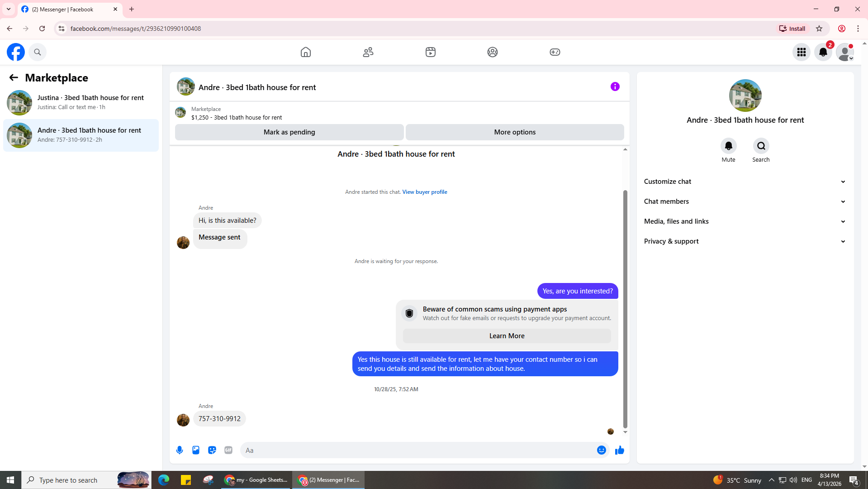
Task: Open the Chrome three-dot menu
Action: pyautogui.click(x=858, y=29)
